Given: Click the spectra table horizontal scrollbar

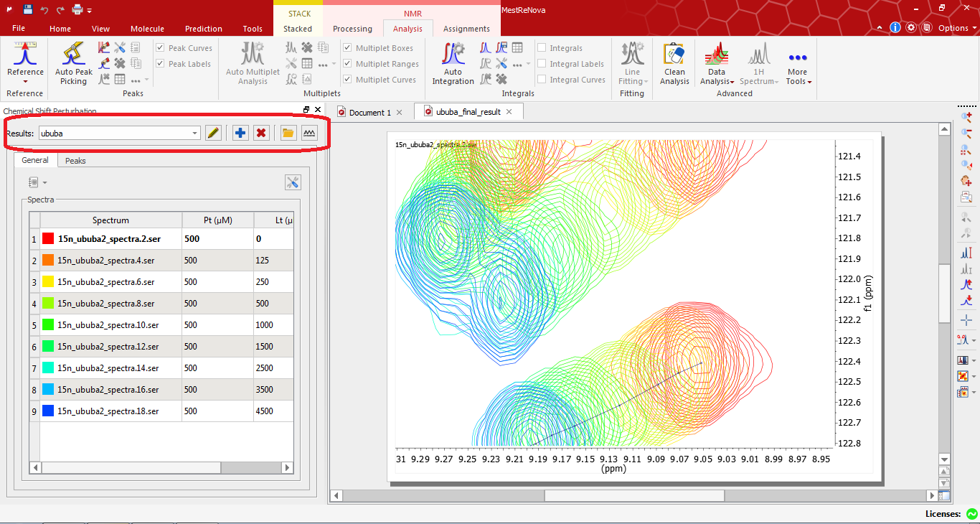Looking at the screenshot, I should pos(161,467).
